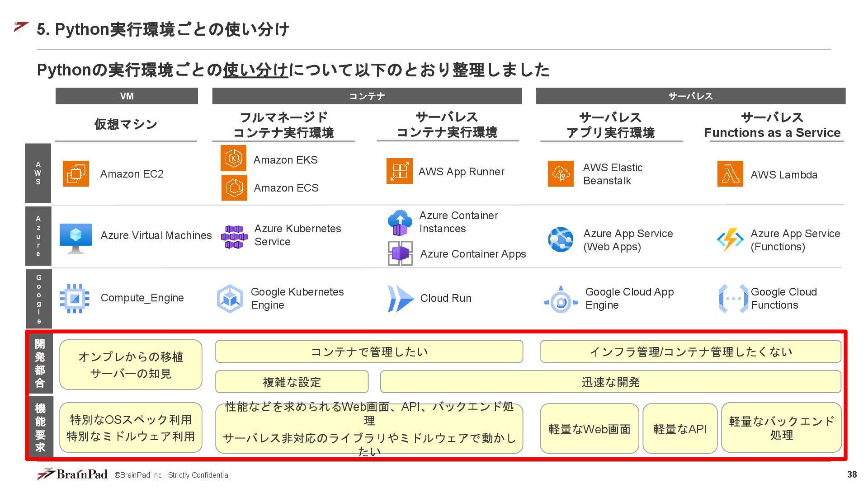
Task: Click the Azure Virtual Machines label
Action: tap(156, 235)
